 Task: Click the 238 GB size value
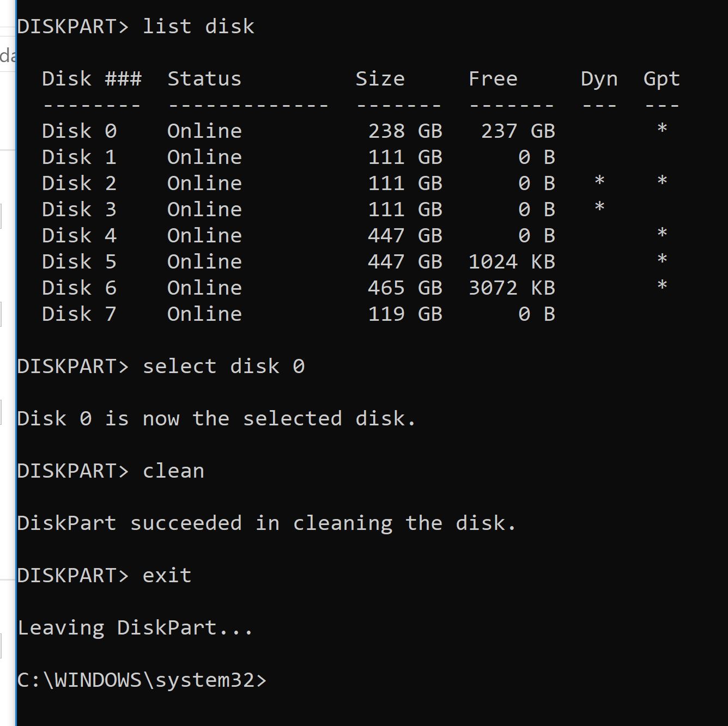coord(405,131)
